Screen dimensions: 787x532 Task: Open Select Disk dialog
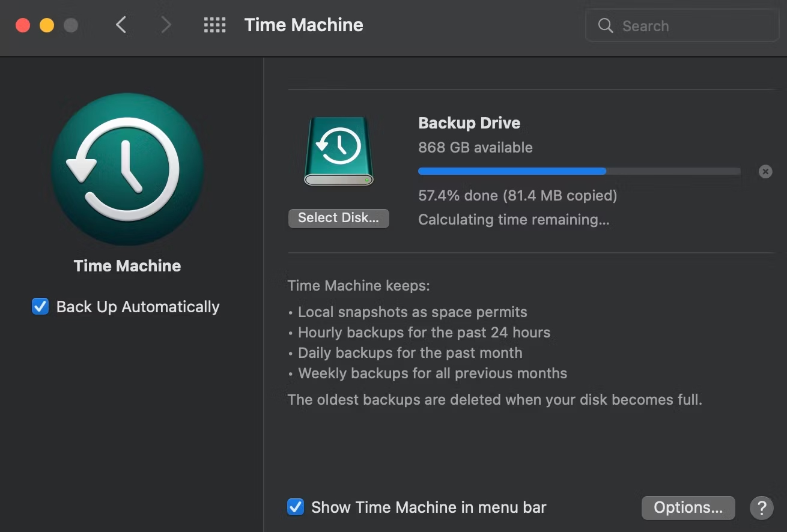pyautogui.click(x=338, y=218)
